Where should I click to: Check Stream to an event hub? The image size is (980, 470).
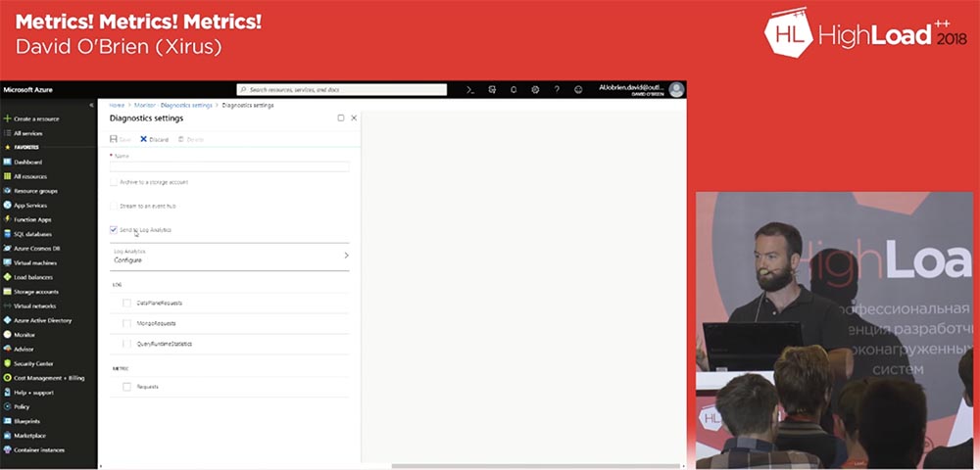[x=113, y=206]
